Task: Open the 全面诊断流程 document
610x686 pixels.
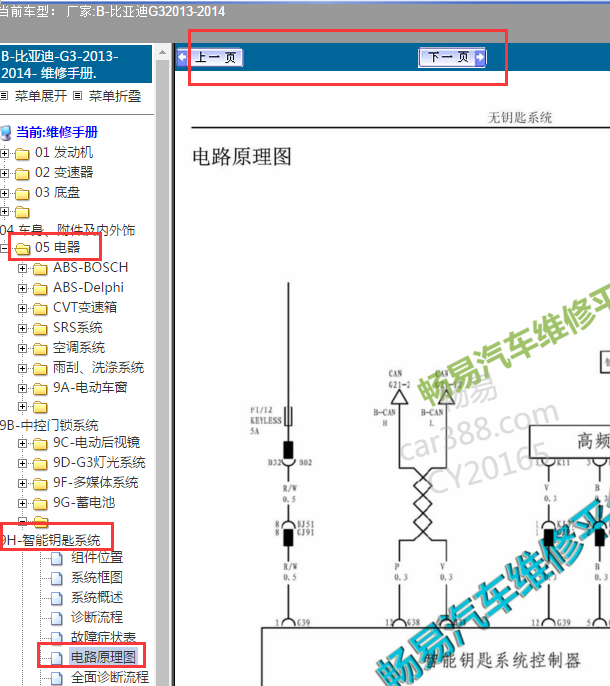Action: pyautogui.click(x=110, y=677)
